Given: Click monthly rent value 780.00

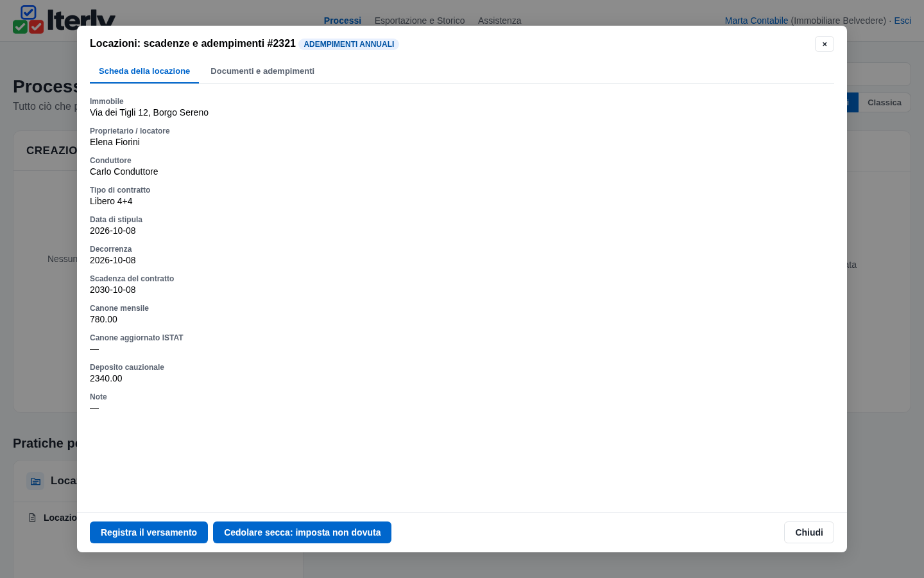Looking at the screenshot, I should 103,319.
